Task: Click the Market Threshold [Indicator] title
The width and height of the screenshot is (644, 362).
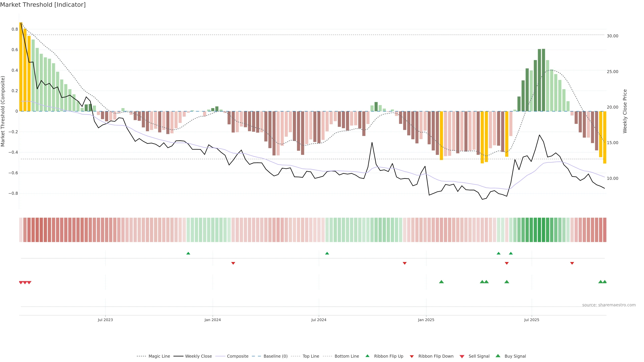Action: (x=43, y=5)
